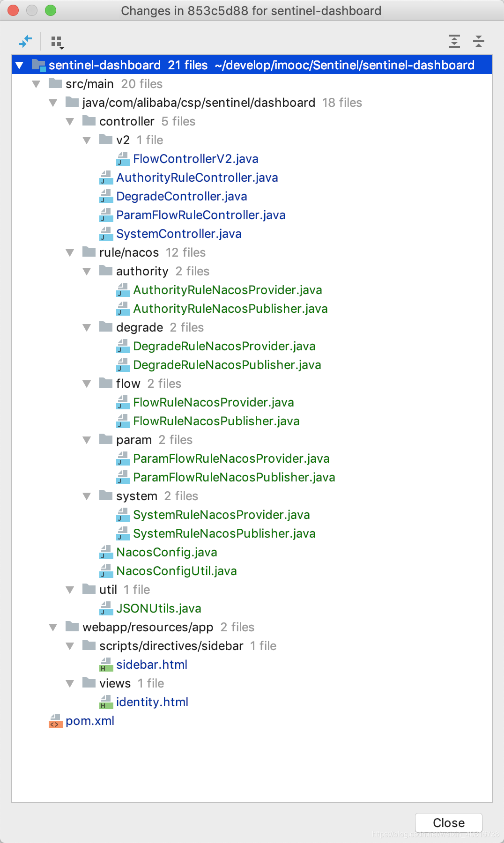Collapse the sentinel-dashboard root node arrow
This screenshot has height=843, width=504.
click(x=20, y=65)
